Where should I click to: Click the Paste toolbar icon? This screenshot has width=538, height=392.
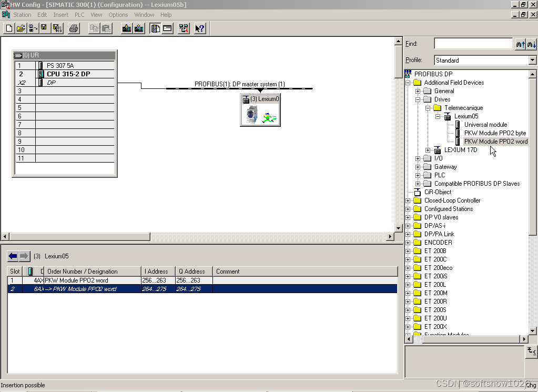pos(107,28)
